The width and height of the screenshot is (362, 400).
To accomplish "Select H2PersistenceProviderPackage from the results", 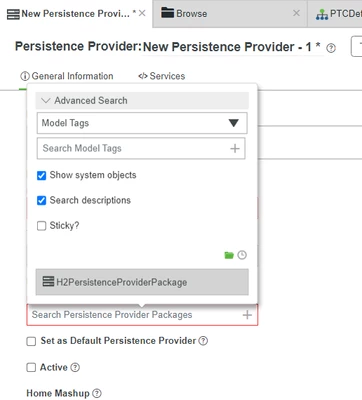I will 142,282.
